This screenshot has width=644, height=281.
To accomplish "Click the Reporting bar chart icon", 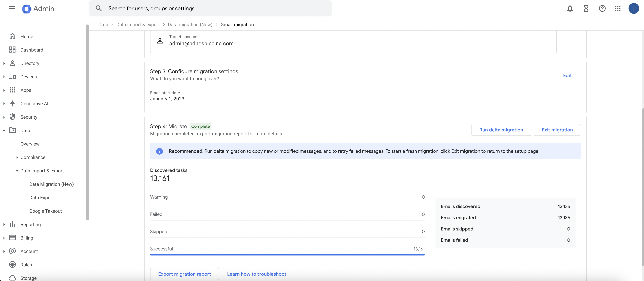I will 12,224.
